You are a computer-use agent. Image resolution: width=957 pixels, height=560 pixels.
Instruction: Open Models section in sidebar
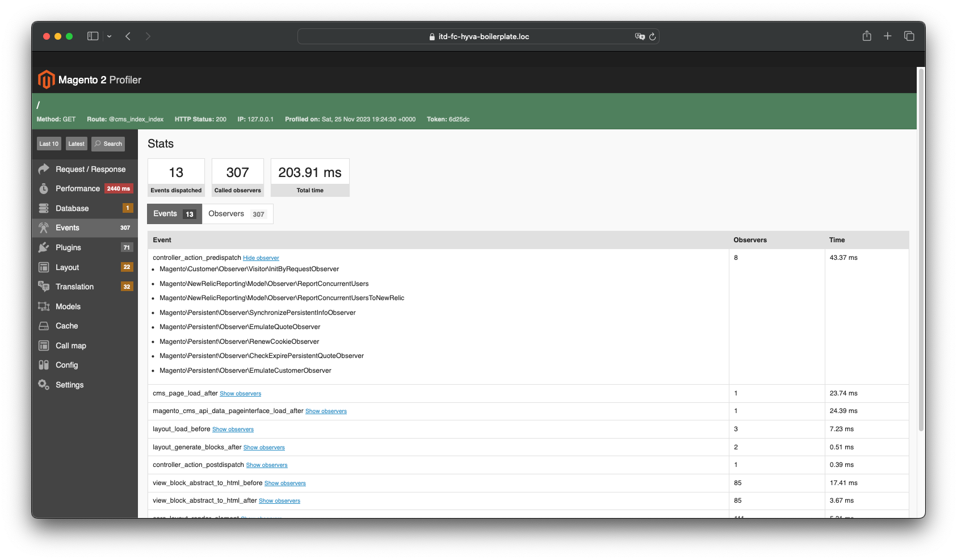click(85, 306)
